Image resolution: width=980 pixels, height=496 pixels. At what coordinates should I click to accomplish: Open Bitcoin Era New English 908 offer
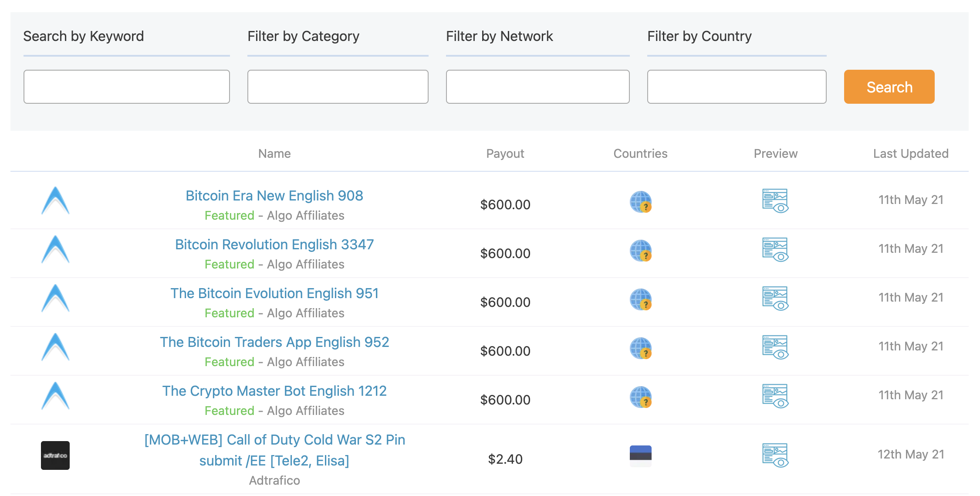274,196
